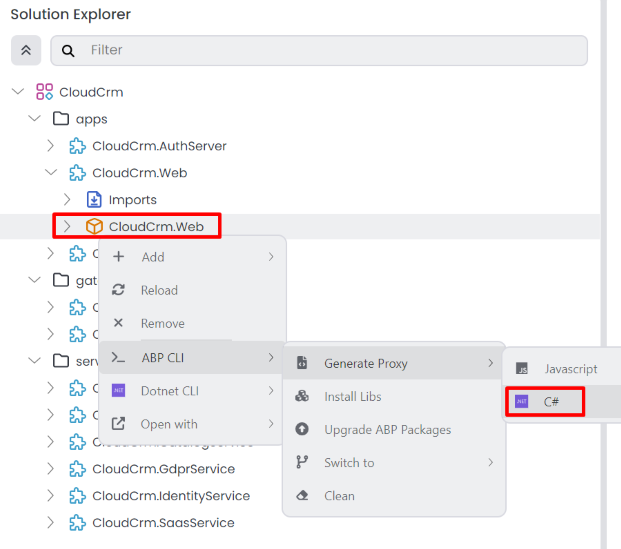Viewport: 621px width, 549px height.
Task: Click the Install Libs icon
Action: [302, 397]
